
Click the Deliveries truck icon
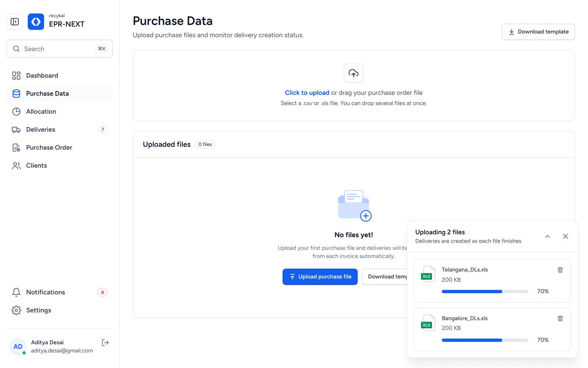click(x=16, y=130)
